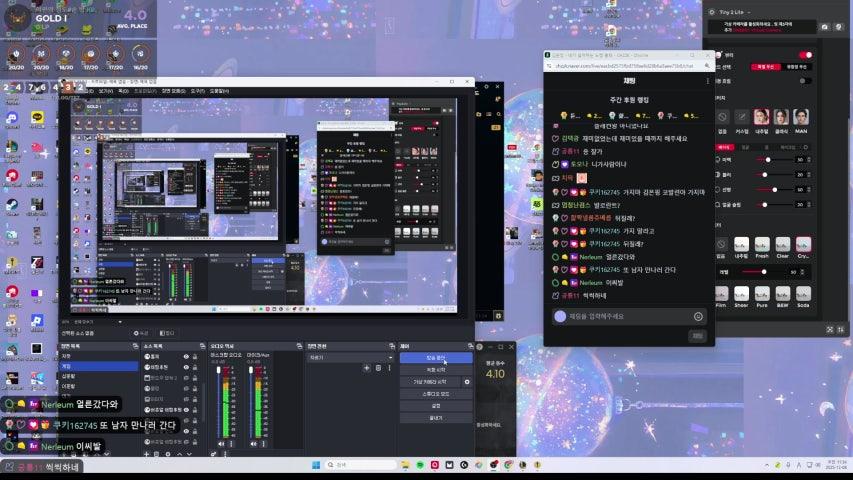Image resolution: width=853 pixels, height=480 pixels.
Task: Enable 스튜디오 모드 in OBS controls
Action: click(x=436, y=393)
